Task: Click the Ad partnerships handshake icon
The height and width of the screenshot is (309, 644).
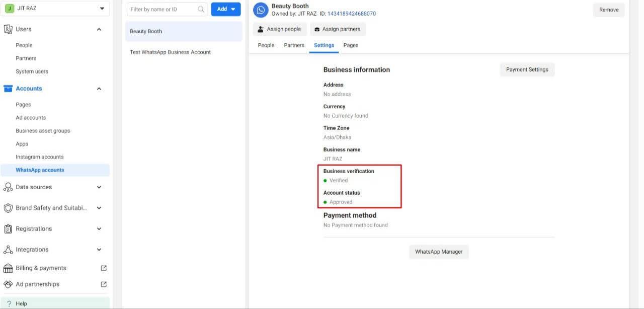Action: point(8,284)
